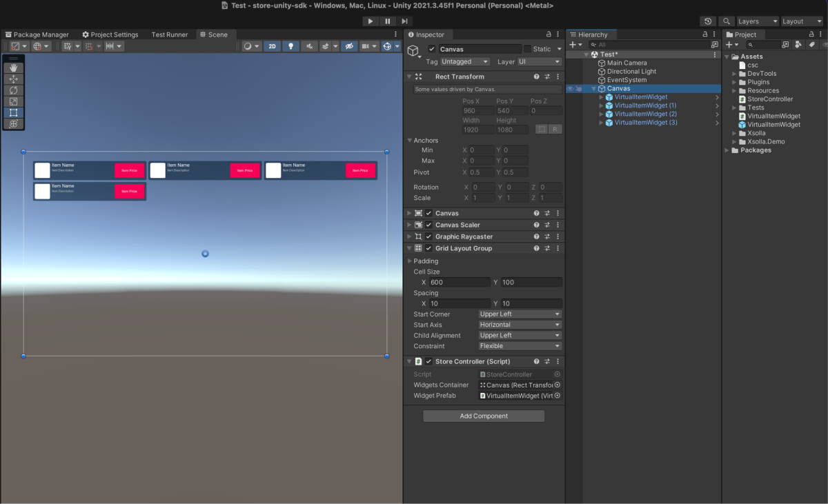Click the Cell Size X input field
This screenshot has height=504, width=828.
click(459, 283)
